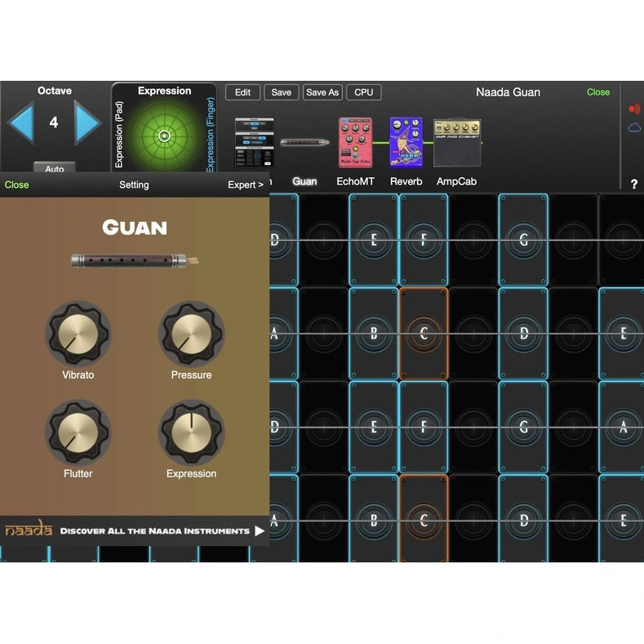Increase octave with right blue arrow
644x644 pixels.
tap(87, 122)
